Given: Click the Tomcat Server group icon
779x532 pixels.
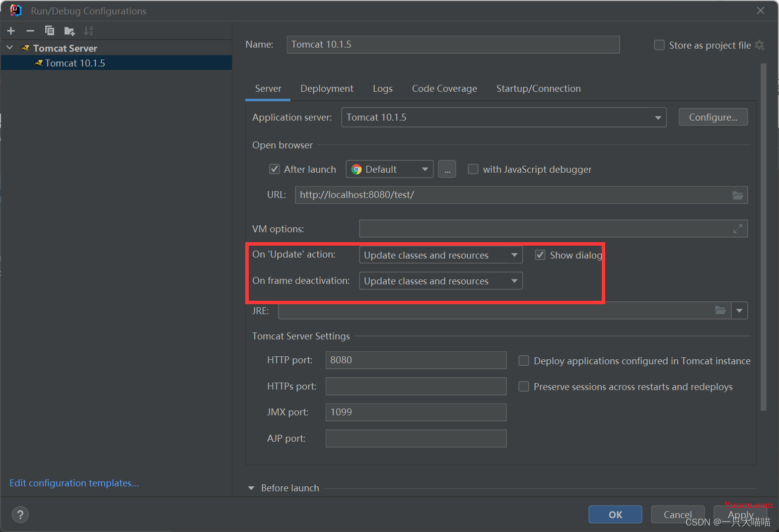Looking at the screenshot, I should [x=26, y=48].
